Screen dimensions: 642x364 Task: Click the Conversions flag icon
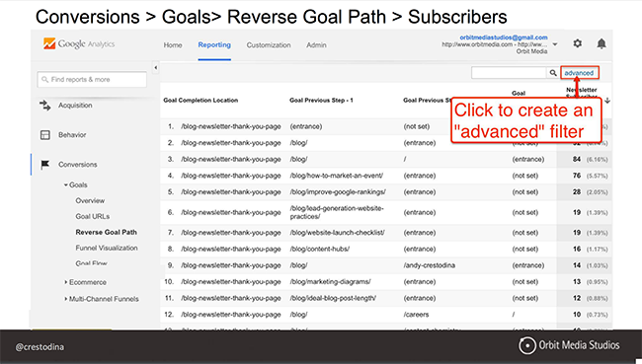pos(45,165)
